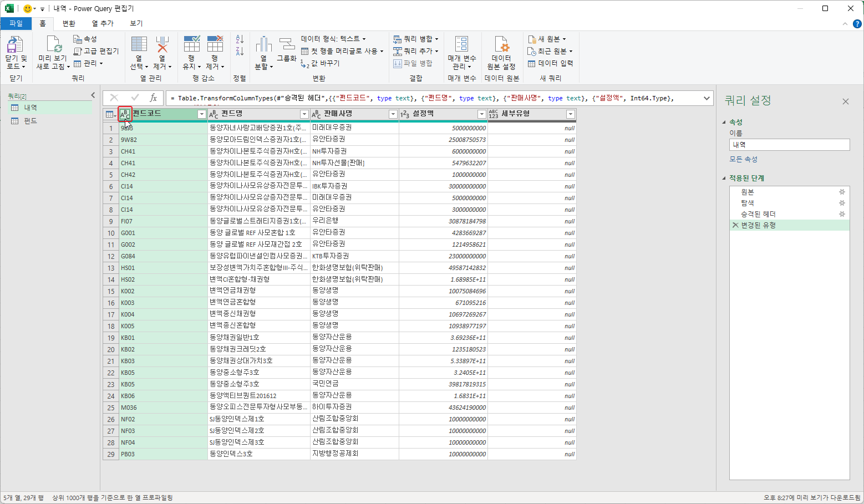The image size is (864, 504).
Task: Select the 펀드 query
Action: point(50,121)
